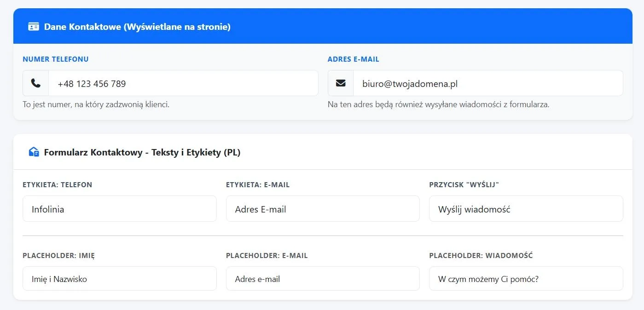Focus the Placeholder: E-mail input box
This screenshot has width=644, height=310.
click(323, 279)
